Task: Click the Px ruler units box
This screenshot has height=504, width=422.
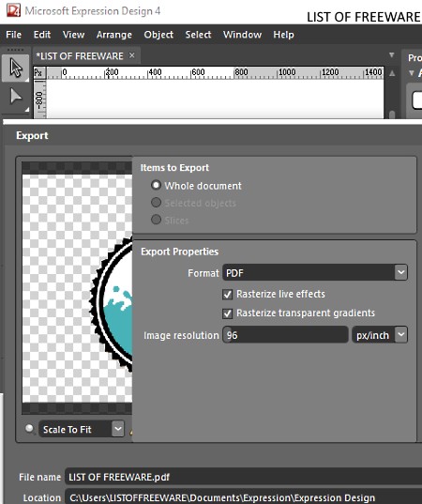Action: (38, 72)
